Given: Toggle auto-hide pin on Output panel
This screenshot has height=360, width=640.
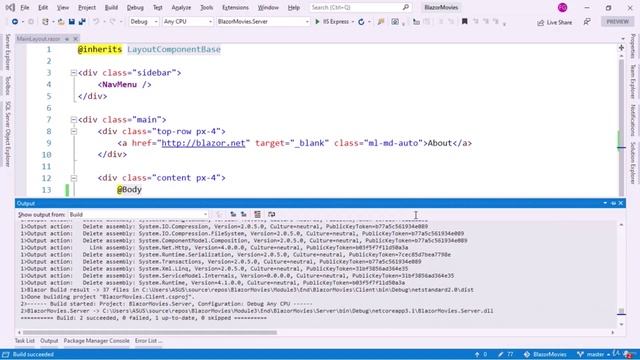Looking at the screenshot, I should [x=613, y=203].
